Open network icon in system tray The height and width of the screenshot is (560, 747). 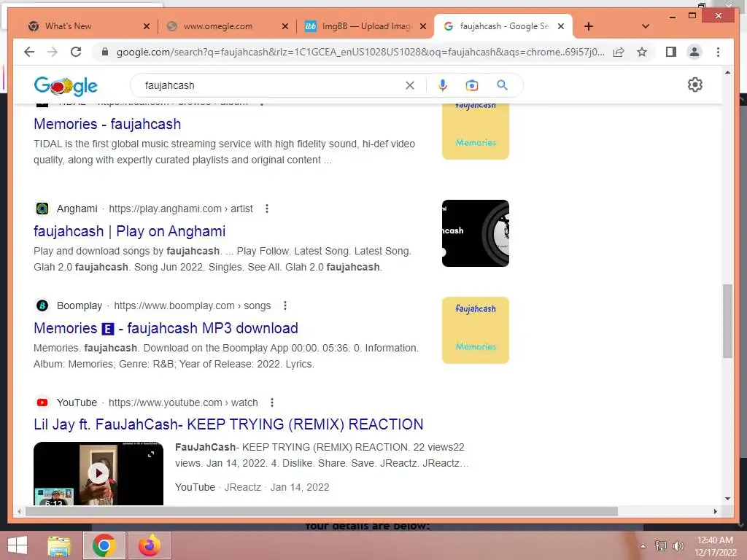[x=661, y=546]
